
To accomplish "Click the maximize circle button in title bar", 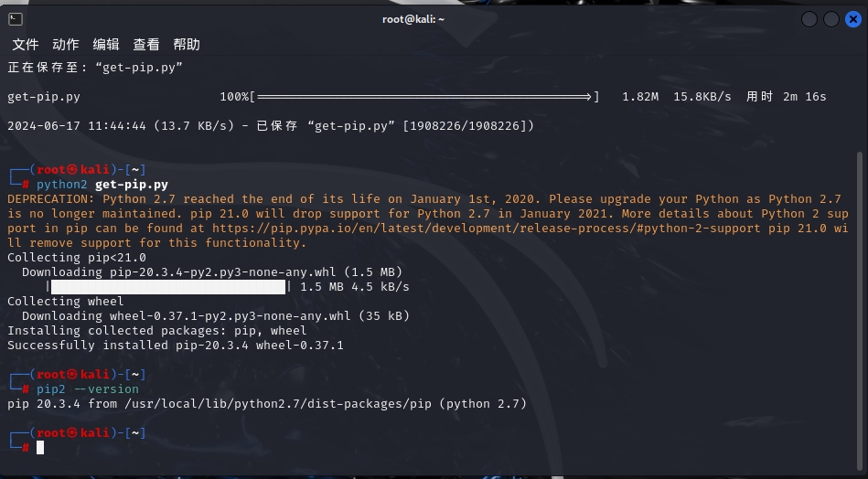I will point(830,19).
